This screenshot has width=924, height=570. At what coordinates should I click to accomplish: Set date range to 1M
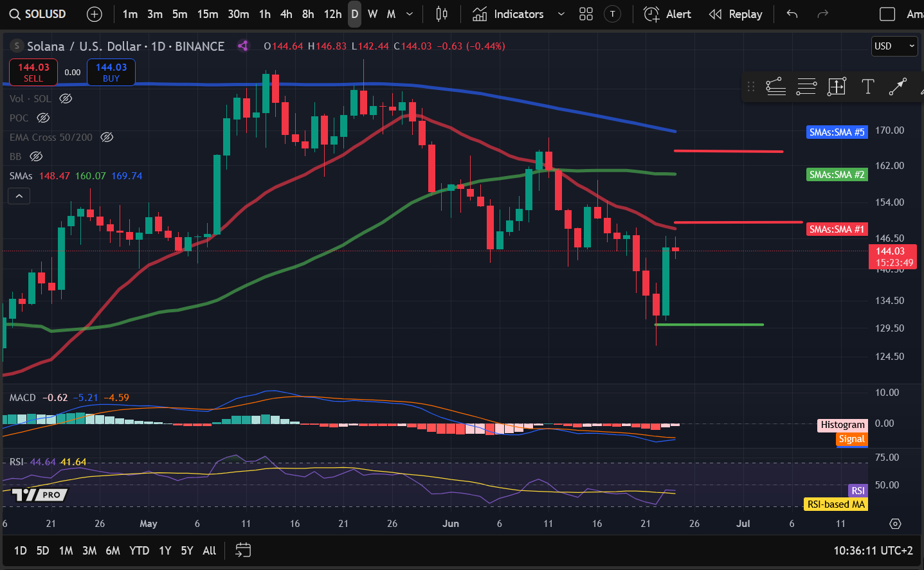click(x=66, y=551)
